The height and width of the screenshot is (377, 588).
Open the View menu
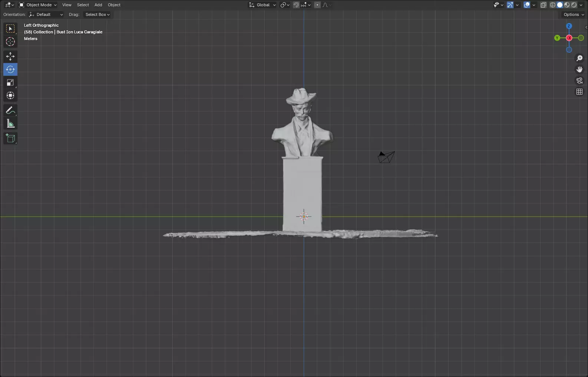click(67, 5)
